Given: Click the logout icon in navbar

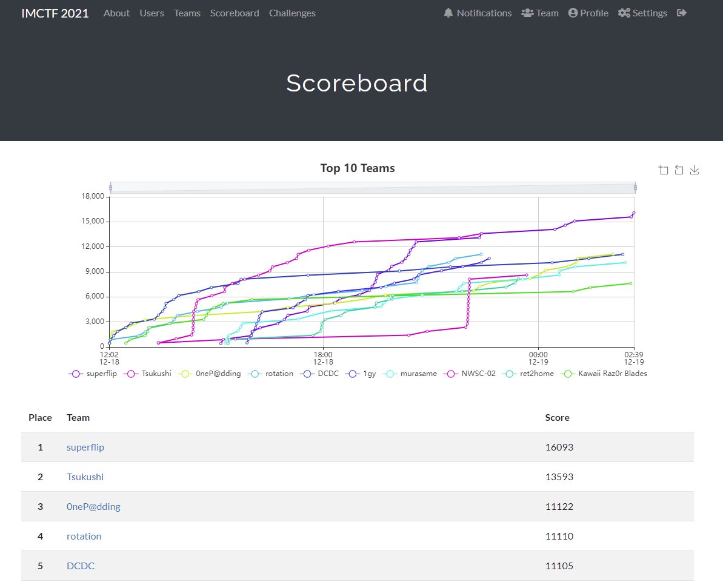Looking at the screenshot, I should click(682, 13).
